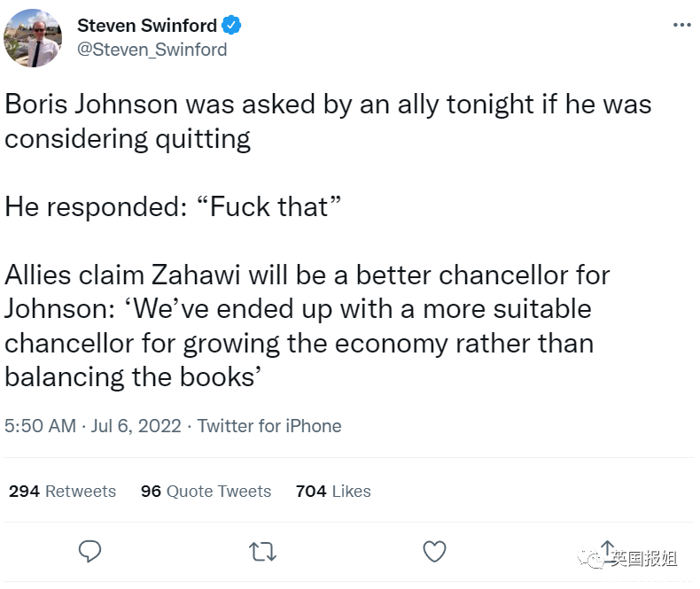The width and height of the screenshot is (700, 589).
Task: Click the Jul 6, 2022 date
Action: 136,426
